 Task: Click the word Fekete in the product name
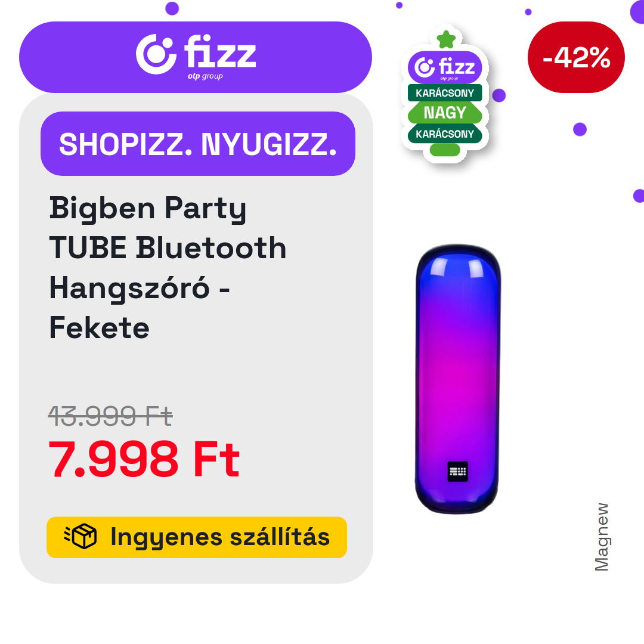pos(100,328)
